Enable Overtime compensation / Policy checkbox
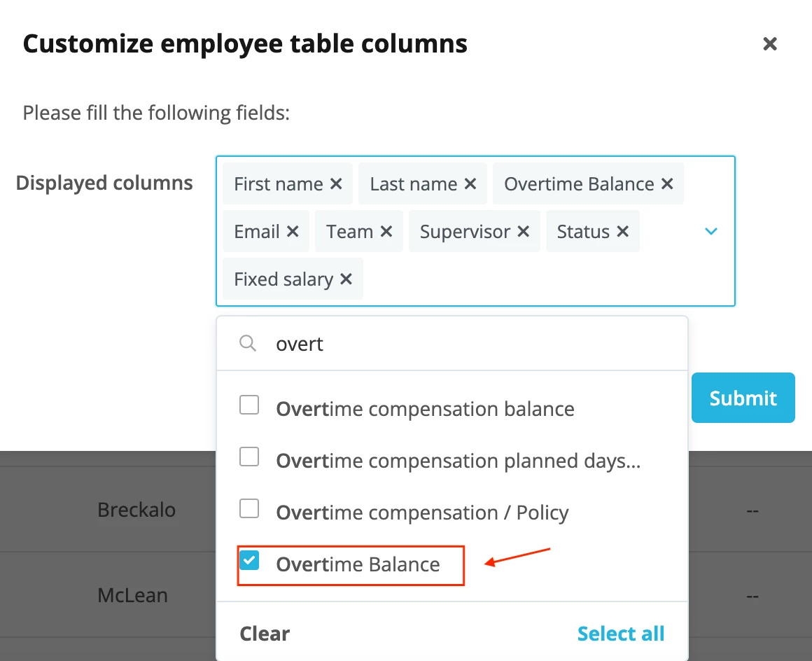Screen dimensions: 812x661 249,508
